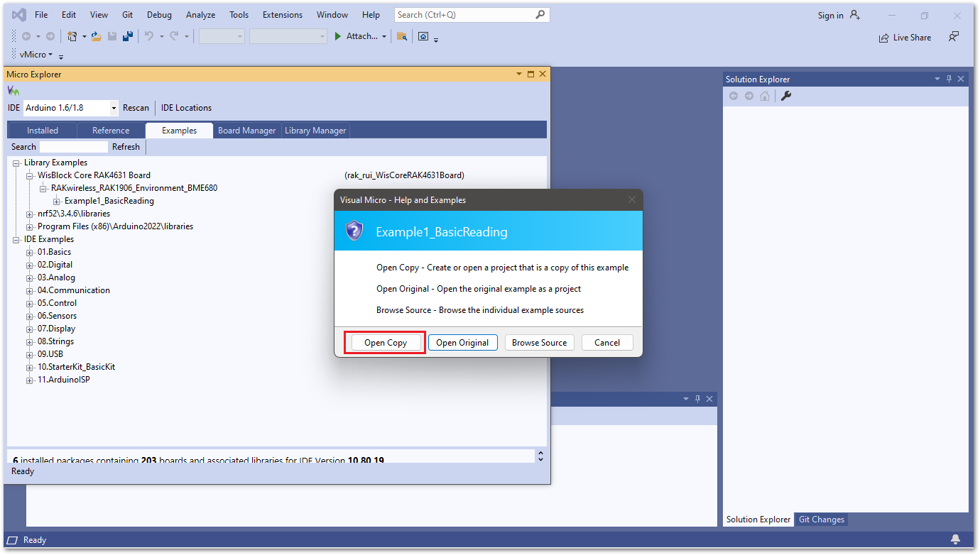Close the Help and Examples dialog

tap(632, 199)
